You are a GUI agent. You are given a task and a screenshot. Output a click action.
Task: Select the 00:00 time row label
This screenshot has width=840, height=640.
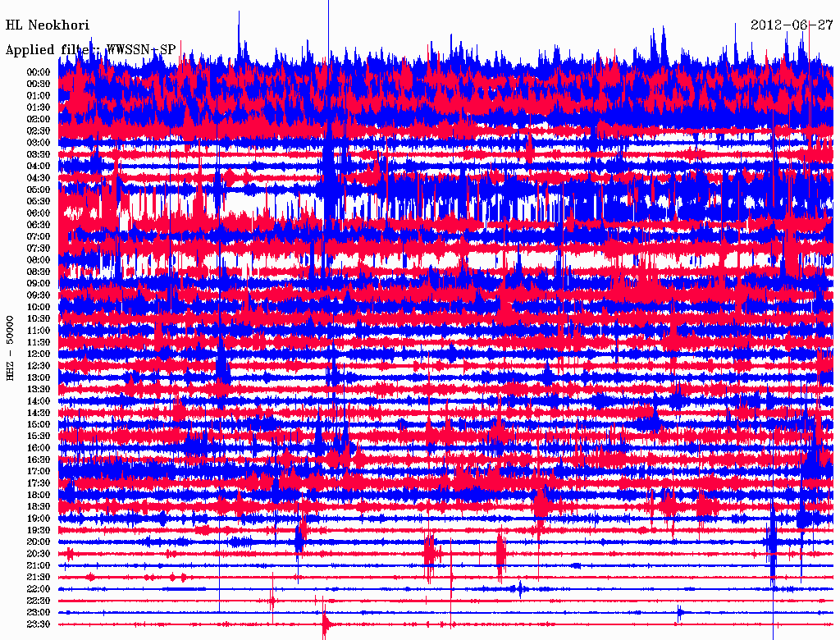point(39,72)
